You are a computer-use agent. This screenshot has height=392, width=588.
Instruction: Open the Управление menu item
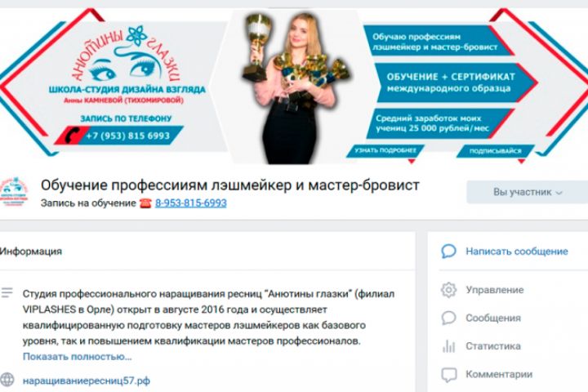click(495, 290)
